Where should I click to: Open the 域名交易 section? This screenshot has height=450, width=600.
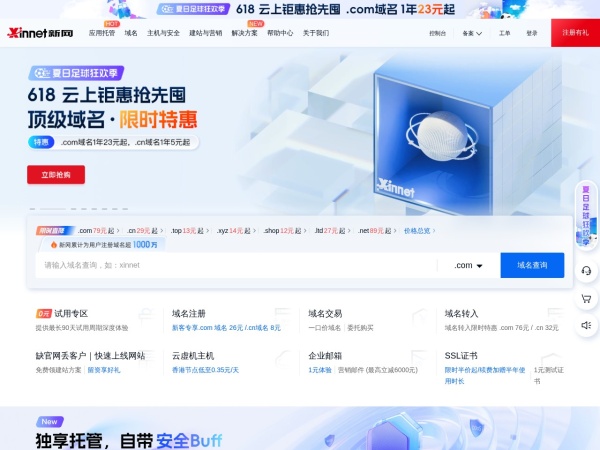(x=325, y=314)
